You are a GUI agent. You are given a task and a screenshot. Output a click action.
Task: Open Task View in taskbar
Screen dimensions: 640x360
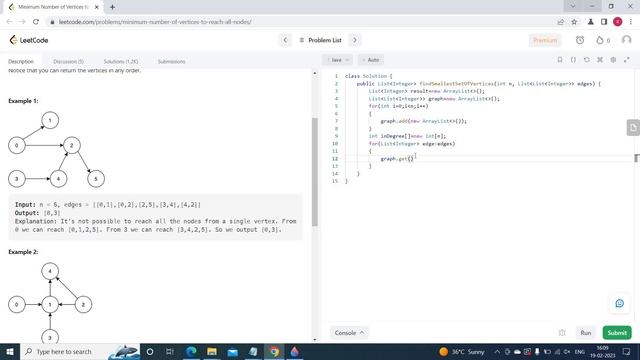[x=170, y=351]
